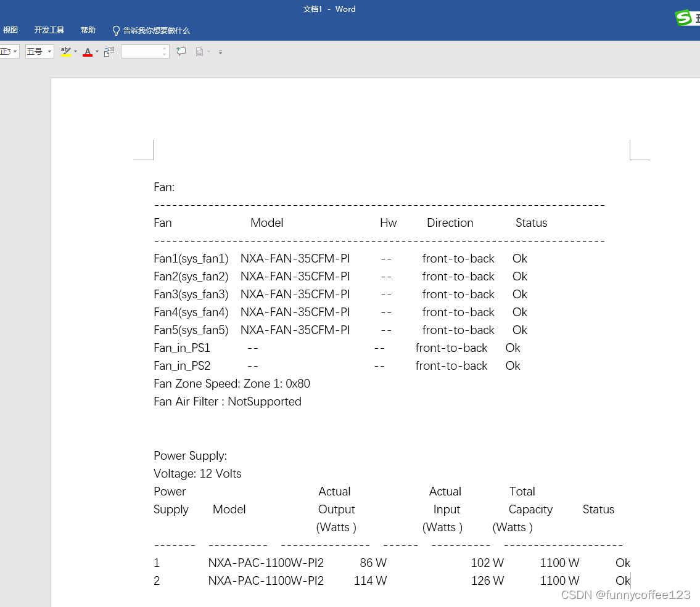Click the 'Fan_in_PS1' row label
This screenshot has width=700, height=607.
coord(182,348)
